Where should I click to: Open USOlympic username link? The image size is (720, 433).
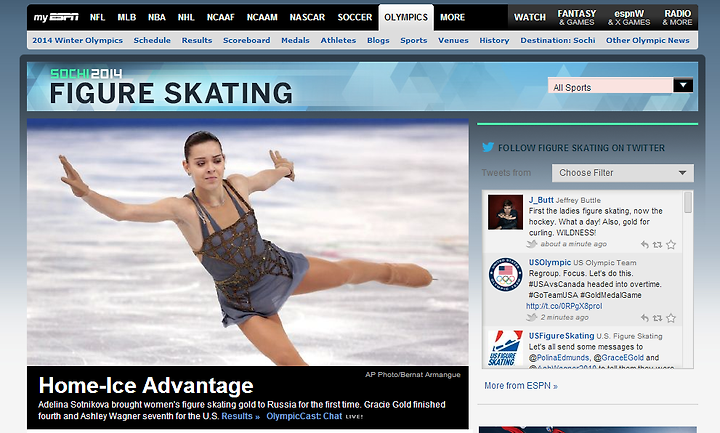click(x=550, y=262)
